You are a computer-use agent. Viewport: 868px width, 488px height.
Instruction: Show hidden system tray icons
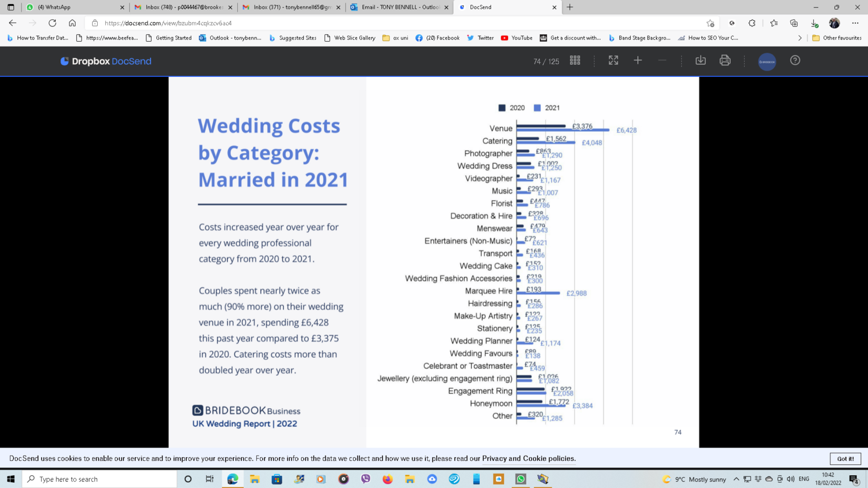[736, 479]
